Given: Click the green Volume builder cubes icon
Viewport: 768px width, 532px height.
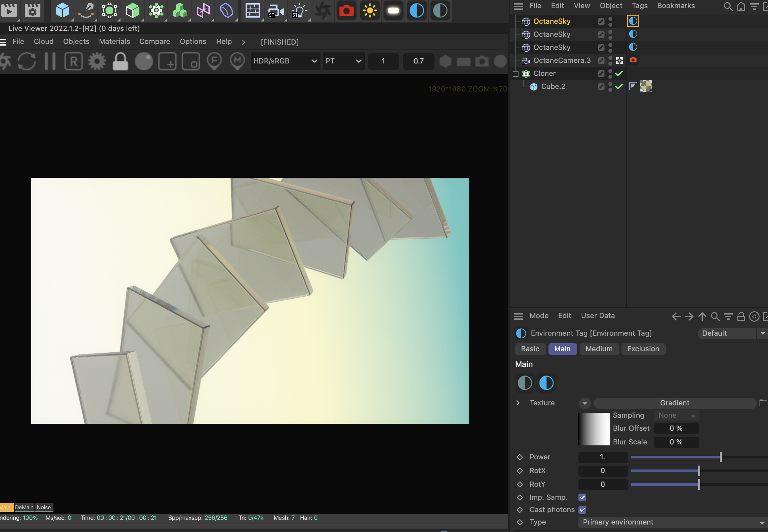Looking at the screenshot, I should 179,10.
